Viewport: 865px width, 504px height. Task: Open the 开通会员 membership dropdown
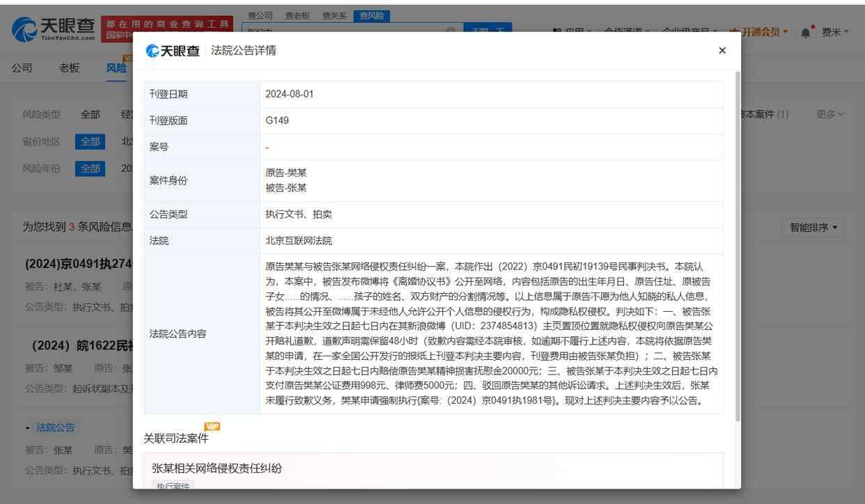(759, 32)
